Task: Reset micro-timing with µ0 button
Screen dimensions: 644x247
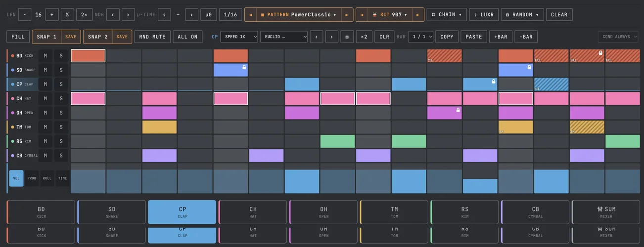Action: click(x=208, y=14)
